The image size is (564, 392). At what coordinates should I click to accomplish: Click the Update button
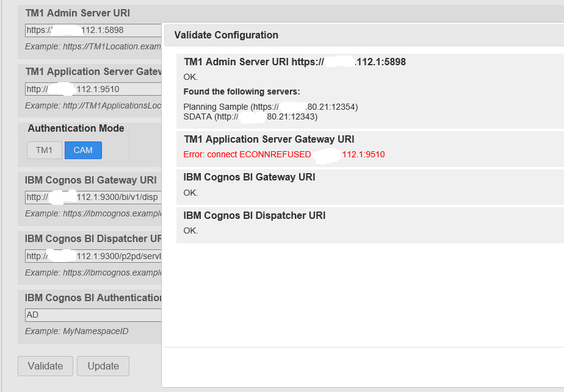(103, 366)
